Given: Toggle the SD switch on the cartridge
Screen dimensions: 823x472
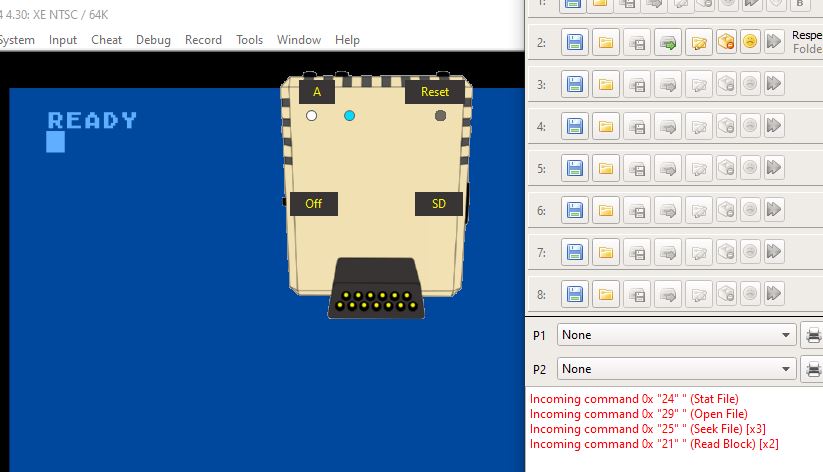Looking at the screenshot, I should click(439, 204).
